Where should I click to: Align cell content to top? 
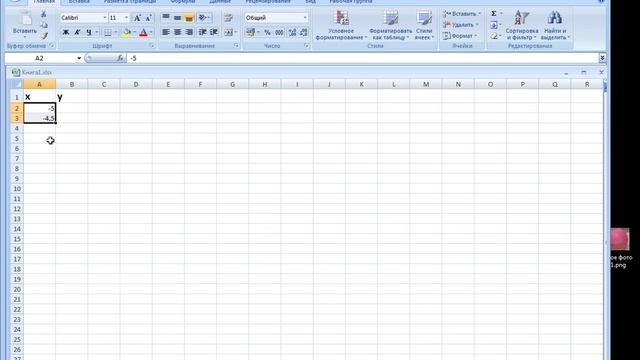(166, 18)
